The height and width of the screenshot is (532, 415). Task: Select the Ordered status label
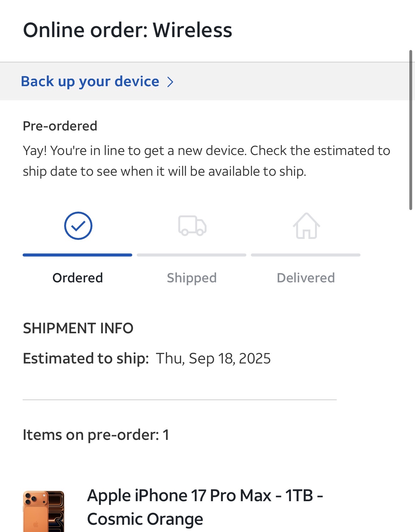coord(78,278)
